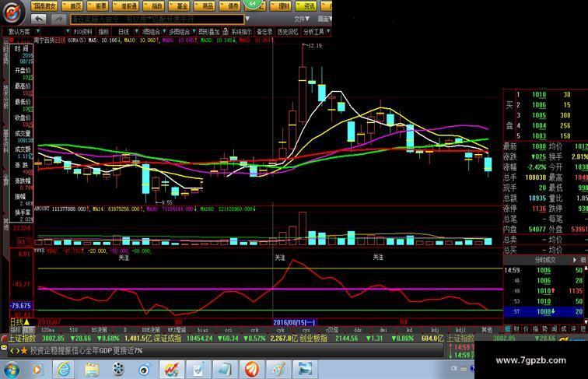Open the film reel media app in taskbar
588x379 pixels.
tap(118, 370)
